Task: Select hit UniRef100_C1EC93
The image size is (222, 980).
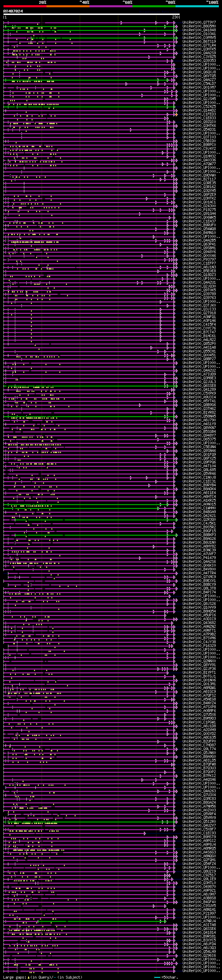Action: coord(199,833)
